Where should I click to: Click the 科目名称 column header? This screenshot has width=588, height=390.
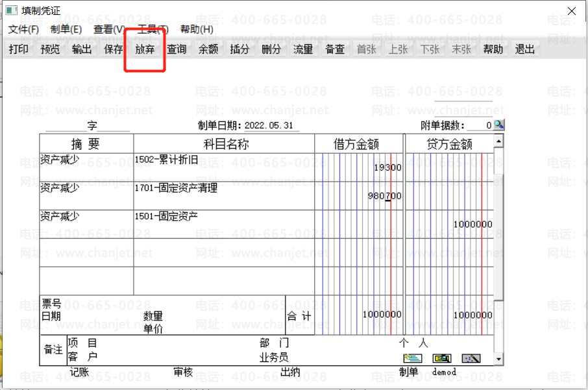(224, 143)
